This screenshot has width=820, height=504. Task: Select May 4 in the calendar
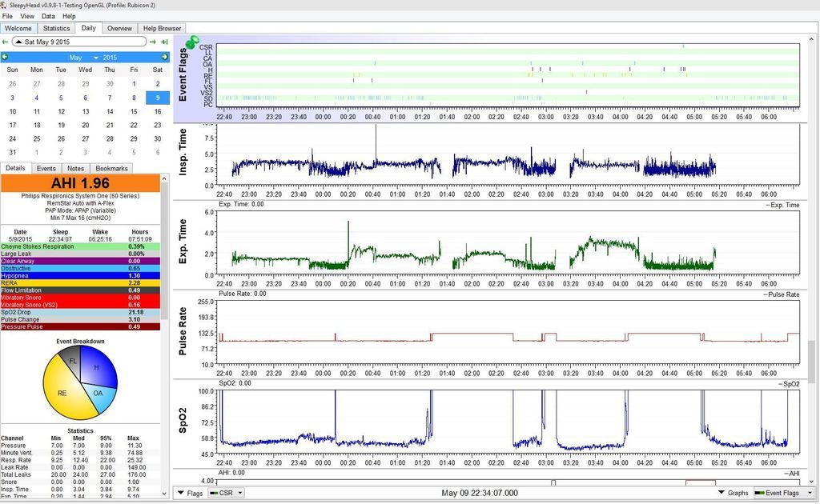coord(37,98)
